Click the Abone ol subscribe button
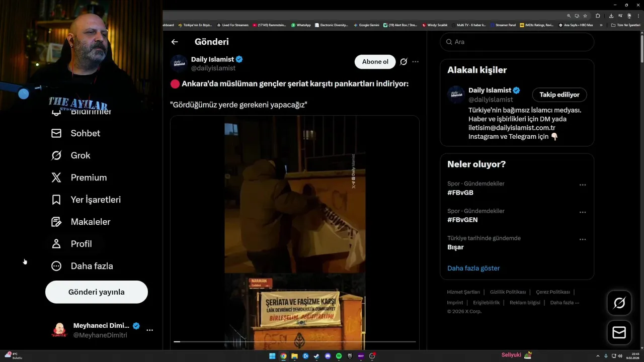This screenshot has height=362, width=644. tap(375, 62)
